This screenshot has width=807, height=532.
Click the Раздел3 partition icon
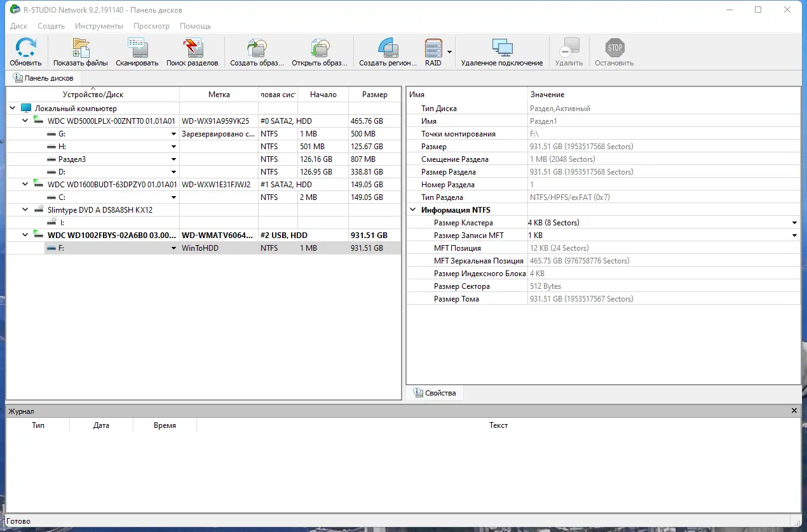(x=51, y=159)
